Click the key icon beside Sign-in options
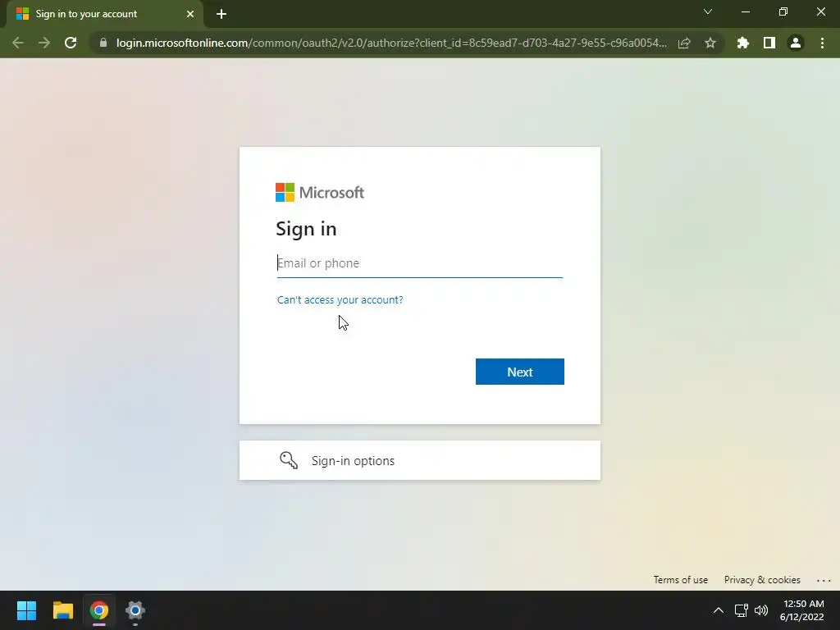 click(289, 460)
